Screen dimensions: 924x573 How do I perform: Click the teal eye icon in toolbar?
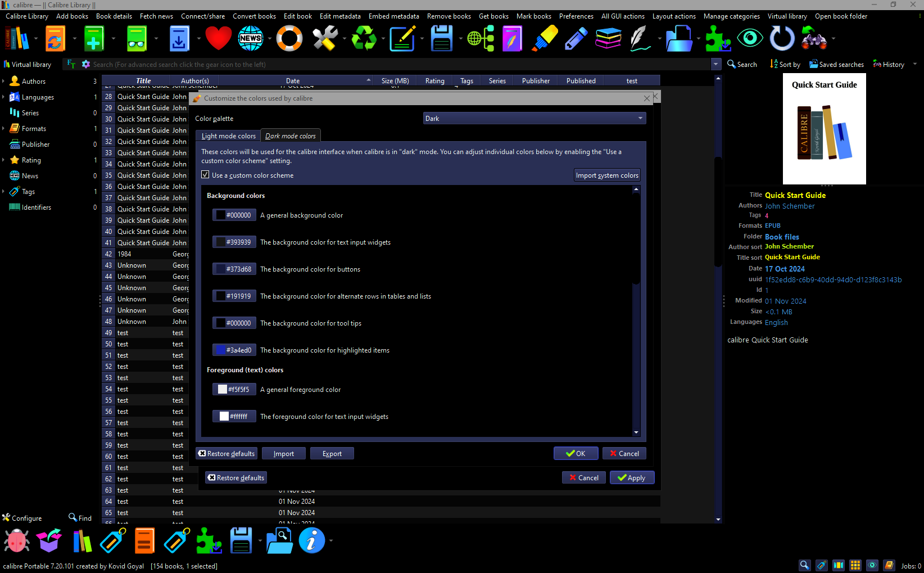750,39
